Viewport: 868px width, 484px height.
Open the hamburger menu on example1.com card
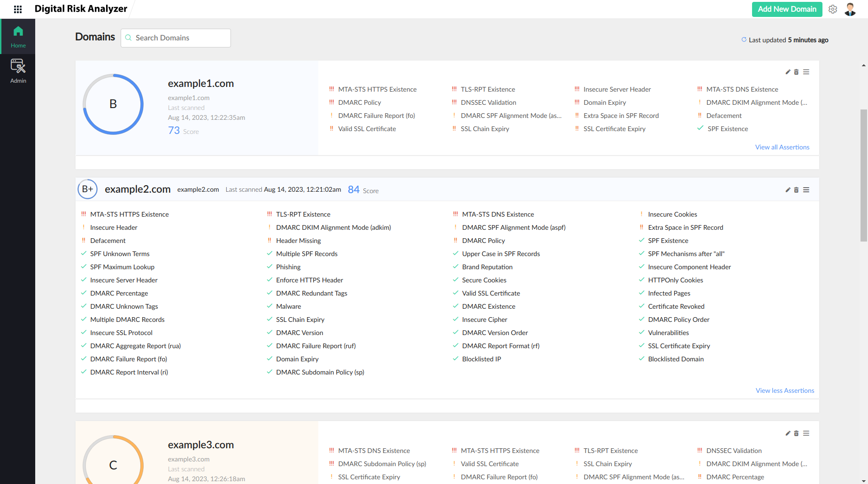click(807, 72)
